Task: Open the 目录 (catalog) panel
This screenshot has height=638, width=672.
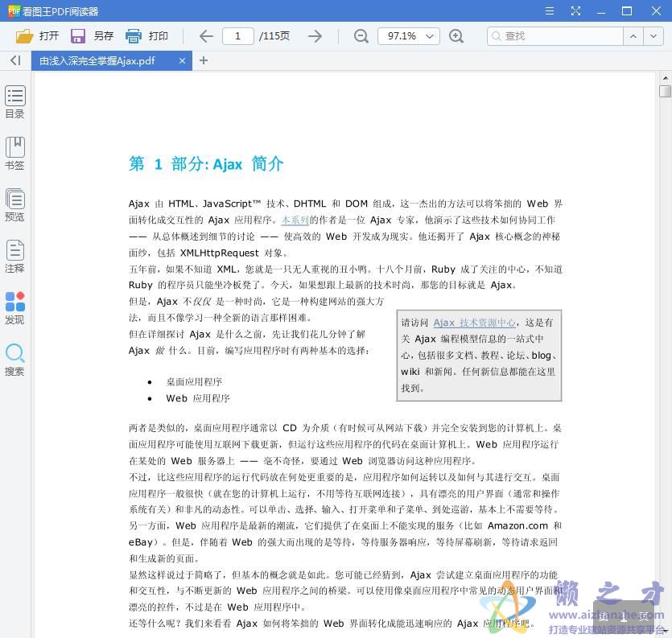Action: 14,100
